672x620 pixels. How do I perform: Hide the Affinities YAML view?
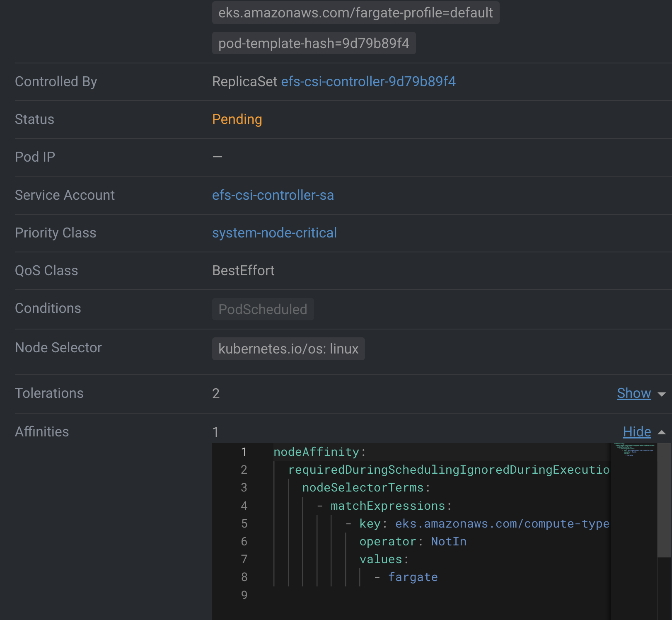coord(636,431)
